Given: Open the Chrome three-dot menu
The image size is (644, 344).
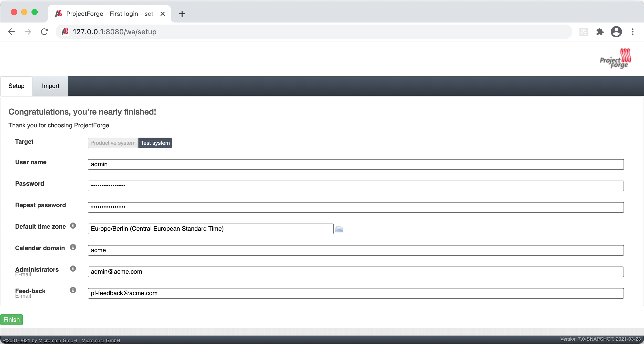Looking at the screenshot, I should coord(633,32).
